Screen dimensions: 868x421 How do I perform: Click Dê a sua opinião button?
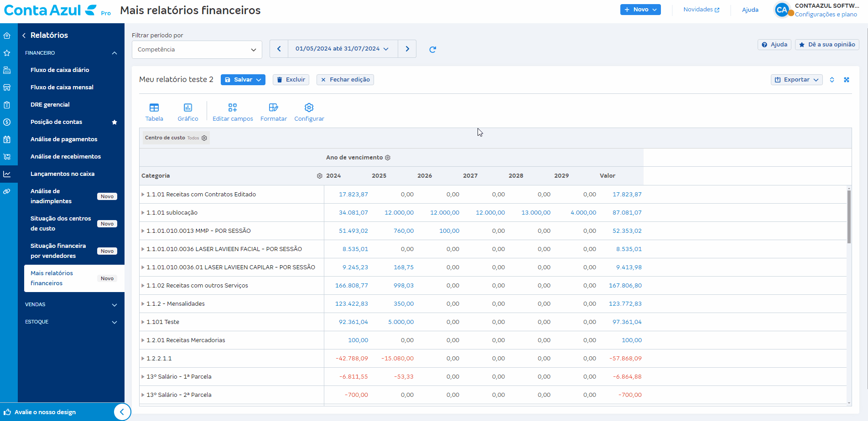point(827,45)
